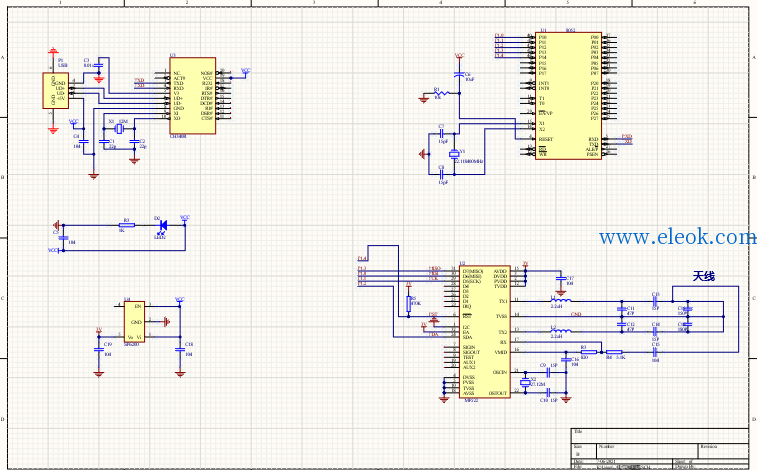Select the X2 27.12M crystal
Screen dimensions: 757x470
coord(525,382)
